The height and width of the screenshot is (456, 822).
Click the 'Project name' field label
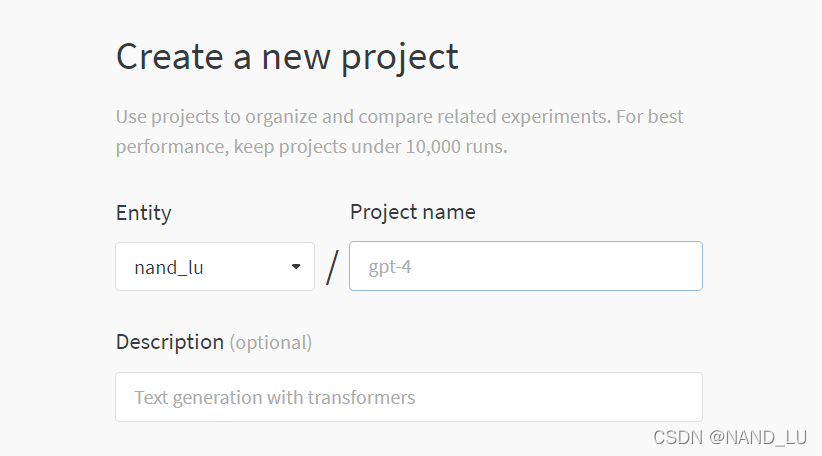(x=412, y=212)
